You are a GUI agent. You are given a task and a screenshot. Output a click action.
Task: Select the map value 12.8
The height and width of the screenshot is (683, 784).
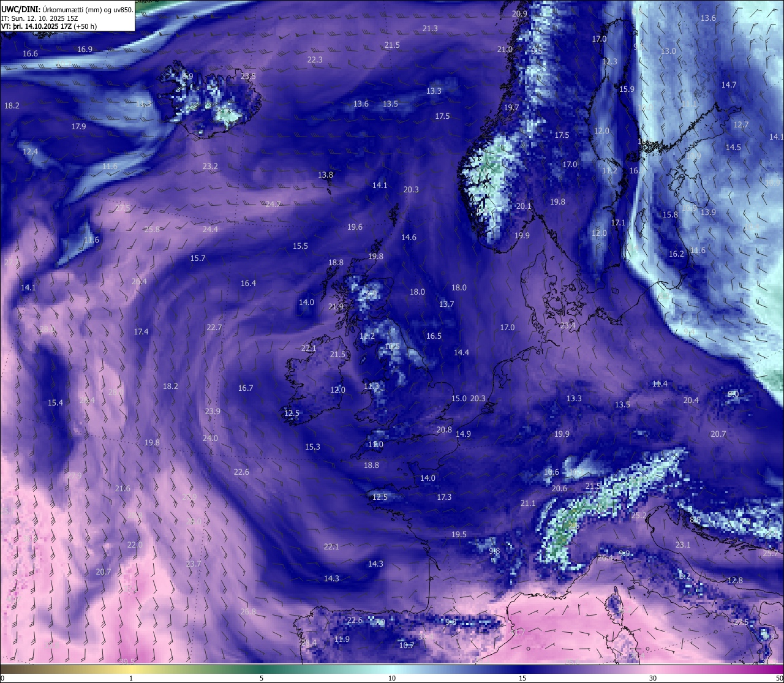(x=735, y=581)
